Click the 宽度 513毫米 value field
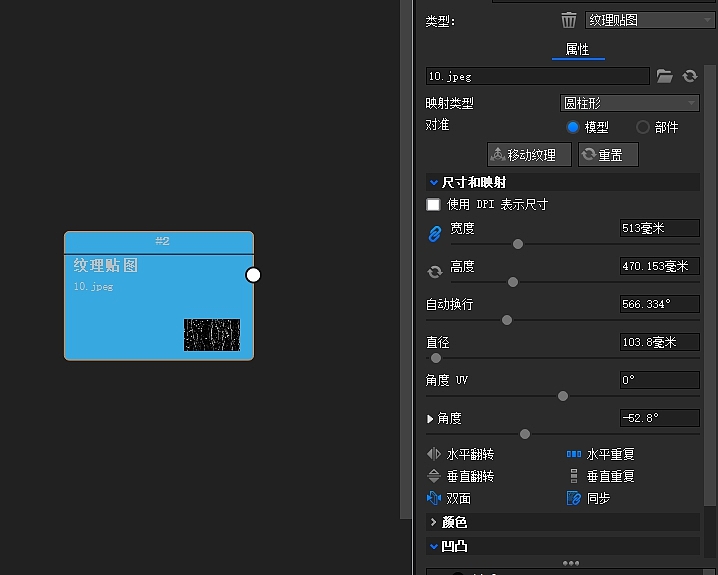The width and height of the screenshot is (718, 575). [660, 228]
